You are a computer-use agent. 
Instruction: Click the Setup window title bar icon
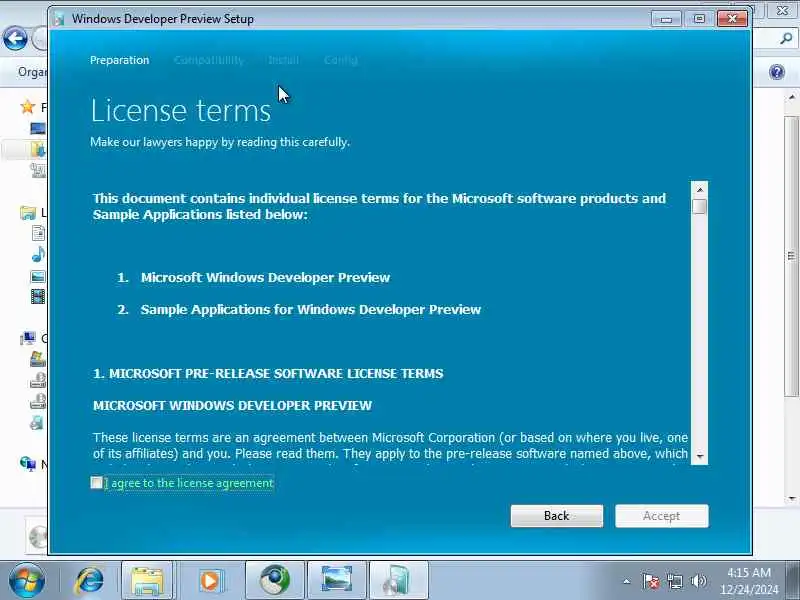[x=59, y=19]
